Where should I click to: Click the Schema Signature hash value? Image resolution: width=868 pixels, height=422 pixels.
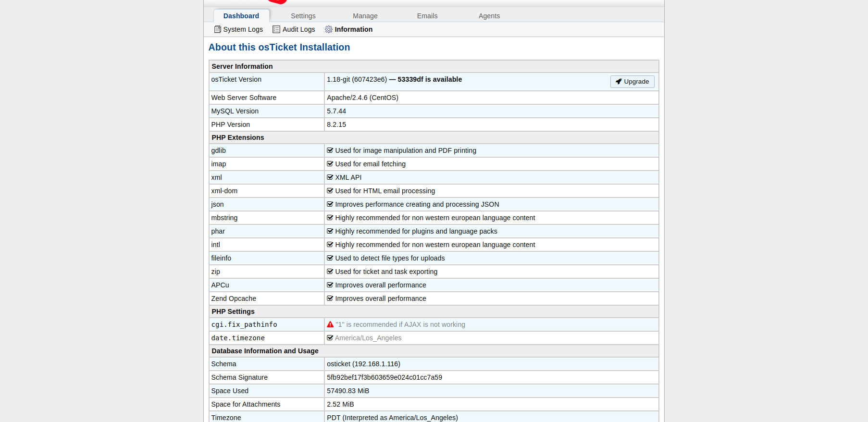click(384, 377)
